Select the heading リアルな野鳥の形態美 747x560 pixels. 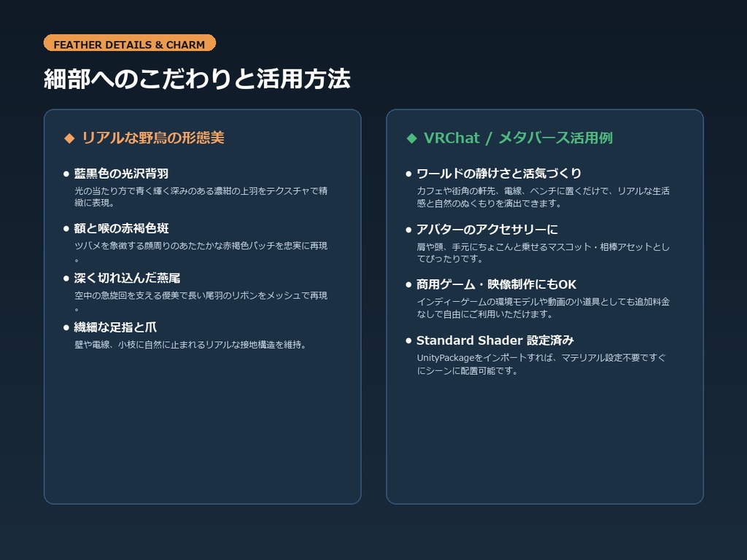(153, 138)
